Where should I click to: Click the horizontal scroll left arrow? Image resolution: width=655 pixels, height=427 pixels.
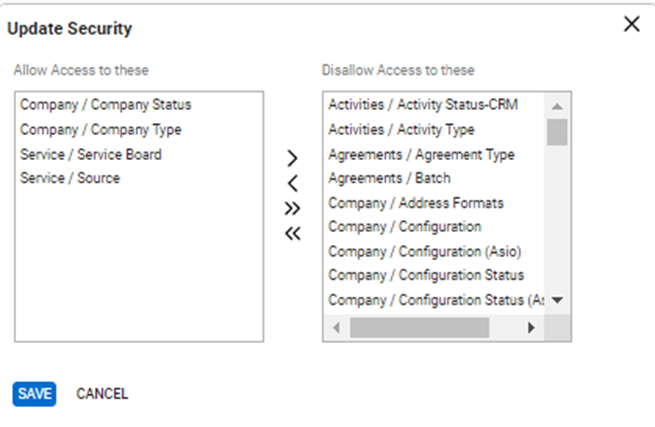pyautogui.click(x=335, y=327)
